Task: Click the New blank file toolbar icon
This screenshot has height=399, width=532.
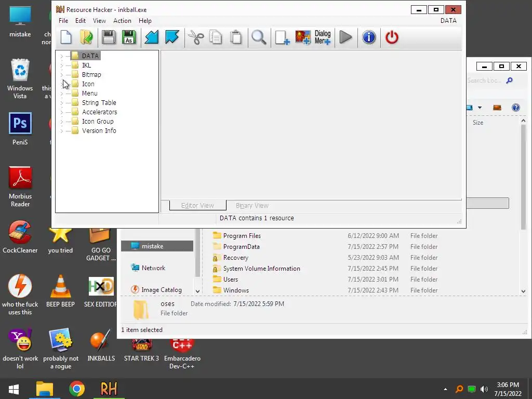Action: coord(66,37)
